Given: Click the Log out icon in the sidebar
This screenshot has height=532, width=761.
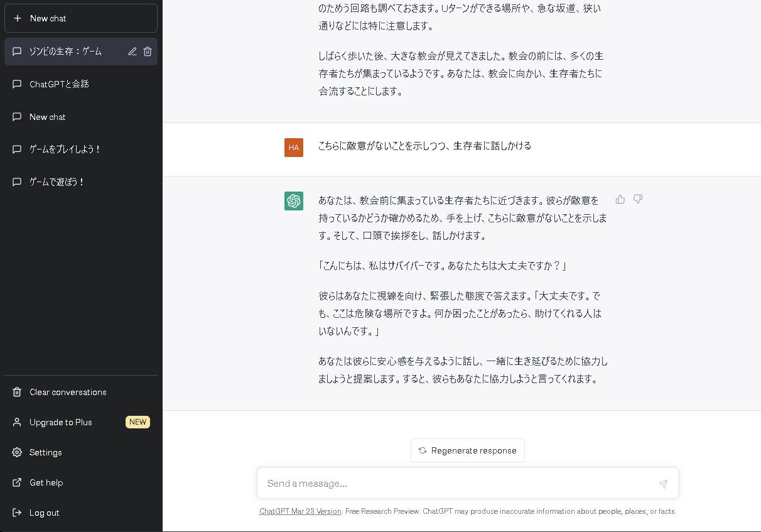Looking at the screenshot, I should (x=16, y=513).
